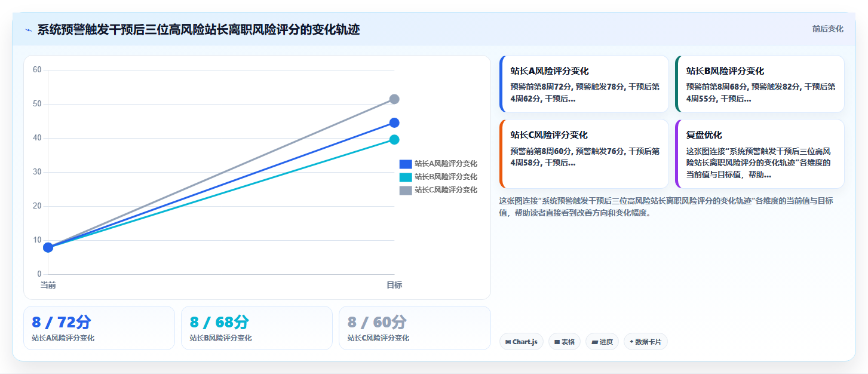Toggle 站长C风险评分变化 legend gray swatch
Image resolution: width=868 pixels, height=374 pixels.
pos(406,190)
